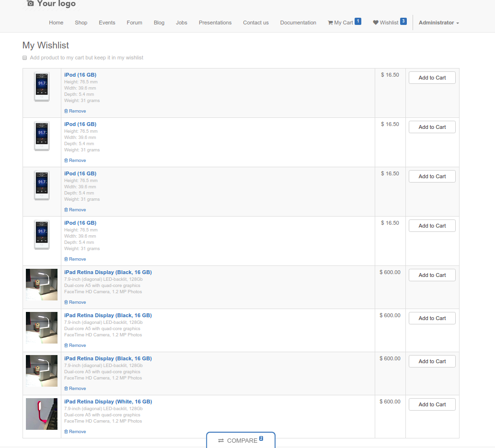Click thumbnail of first iPad Retina Display Black
This screenshot has width=495, height=448.
point(41,285)
